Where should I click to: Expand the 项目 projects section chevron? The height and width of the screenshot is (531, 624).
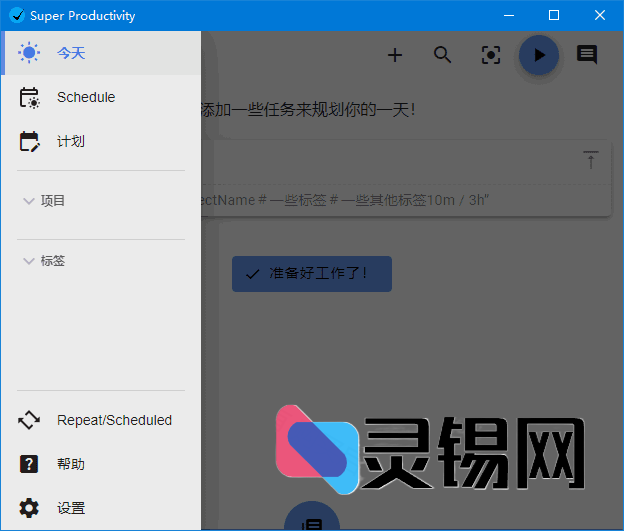tap(29, 201)
